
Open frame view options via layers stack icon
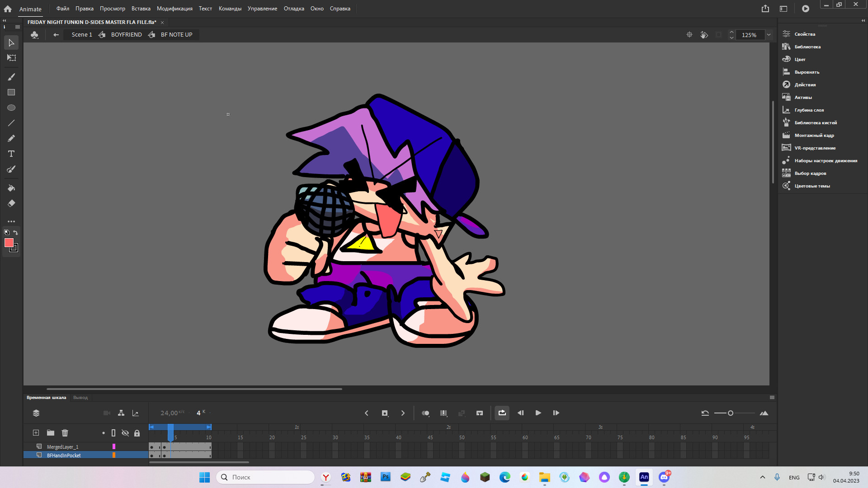point(36,413)
